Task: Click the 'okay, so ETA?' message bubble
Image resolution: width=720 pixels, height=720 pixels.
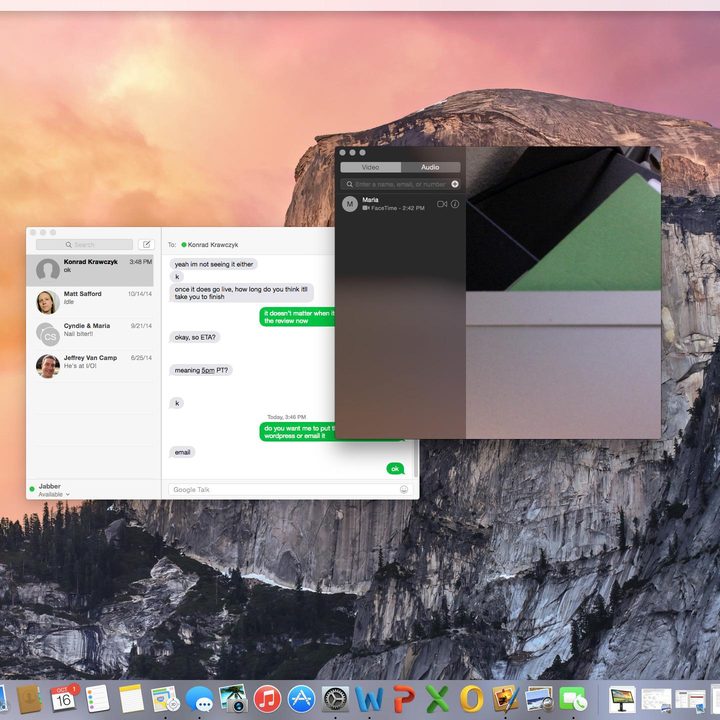Action: (195, 337)
